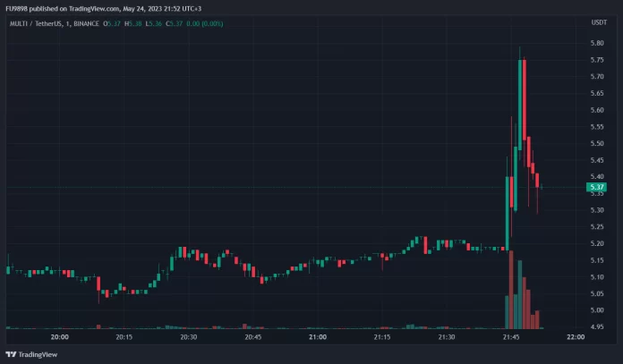Click the tall red volume bar at 21:45
Viewport: 623px width, 364px height.
pos(511,289)
